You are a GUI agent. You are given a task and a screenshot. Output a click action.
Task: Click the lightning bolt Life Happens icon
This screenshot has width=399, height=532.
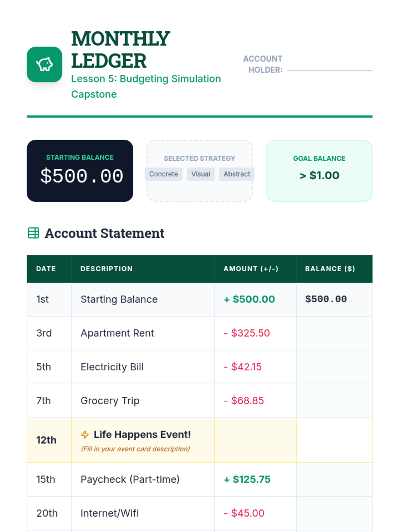click(x=85, y=435)
